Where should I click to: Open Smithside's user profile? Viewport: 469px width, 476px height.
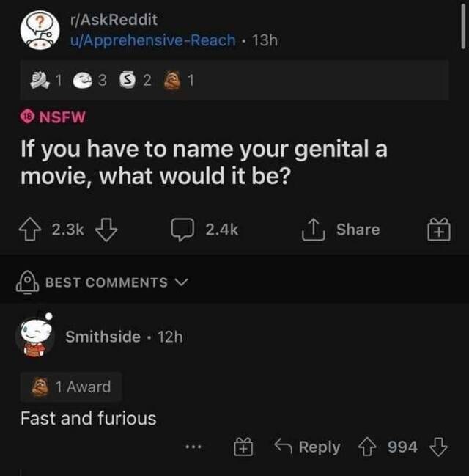tap(103, 337)
